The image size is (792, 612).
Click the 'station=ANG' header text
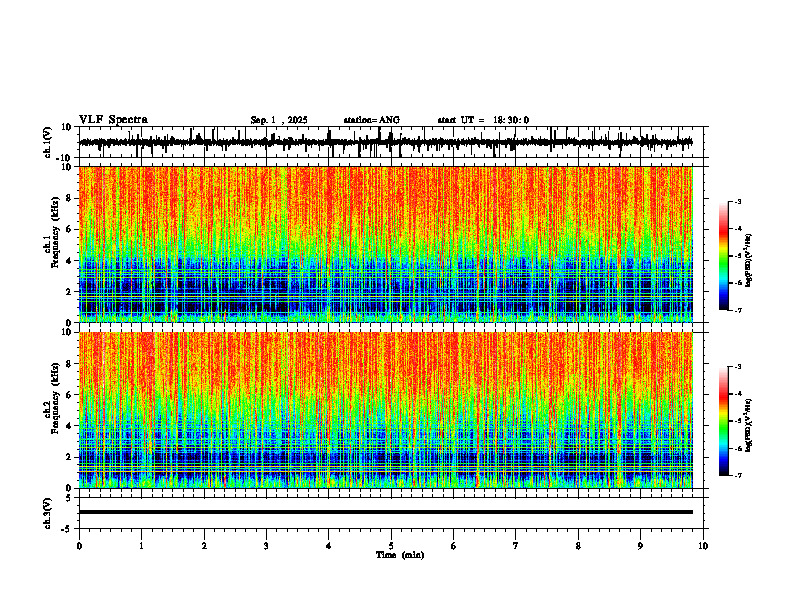(372, 120)
